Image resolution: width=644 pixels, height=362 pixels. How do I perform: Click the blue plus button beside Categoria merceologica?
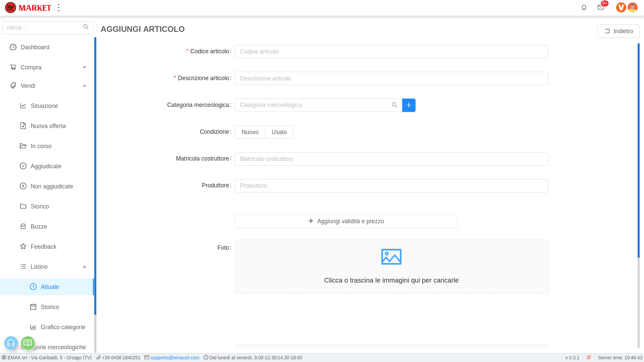[409, 105]
